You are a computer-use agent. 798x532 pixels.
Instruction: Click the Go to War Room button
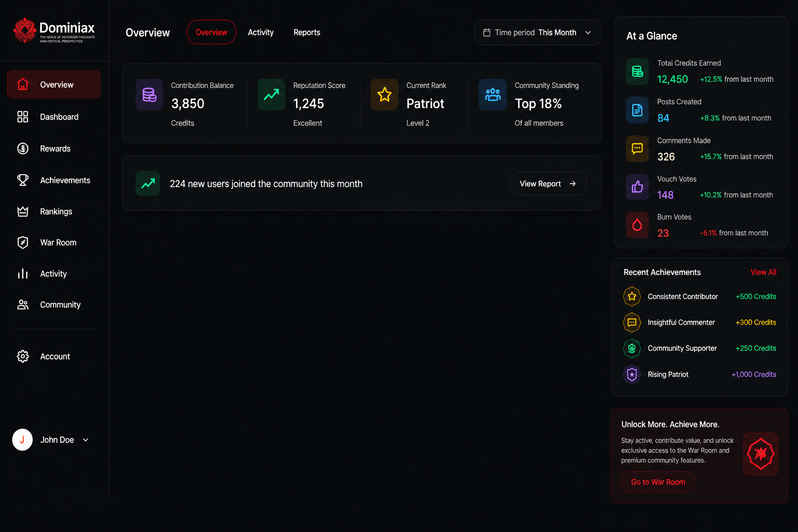pyautogui.click(x=658, y=482)
